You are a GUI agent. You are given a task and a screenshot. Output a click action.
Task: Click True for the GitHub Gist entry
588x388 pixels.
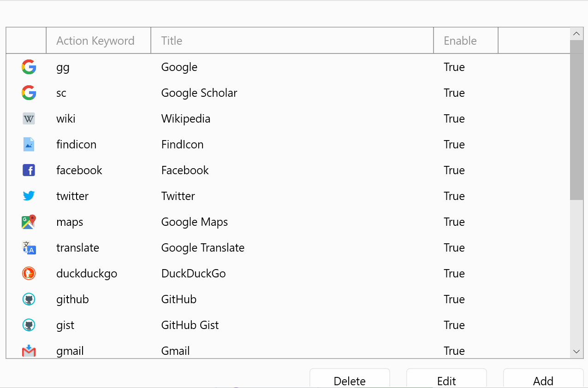tap(454, 325)
